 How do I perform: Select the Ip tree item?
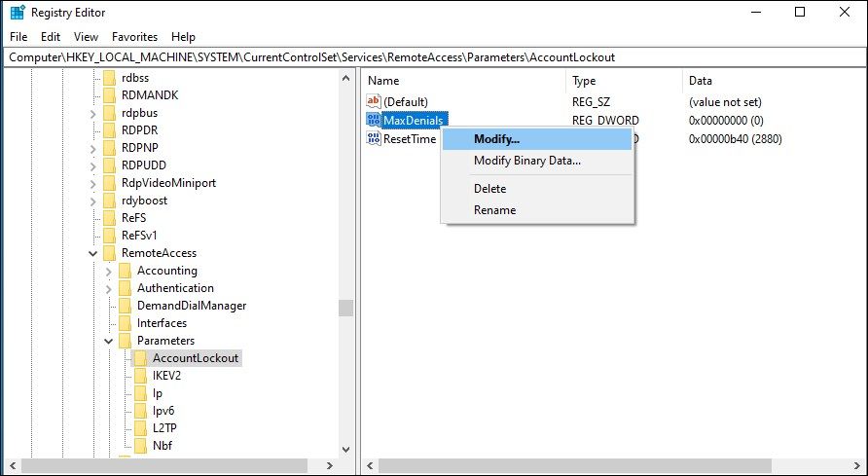(x=158, y=393)
